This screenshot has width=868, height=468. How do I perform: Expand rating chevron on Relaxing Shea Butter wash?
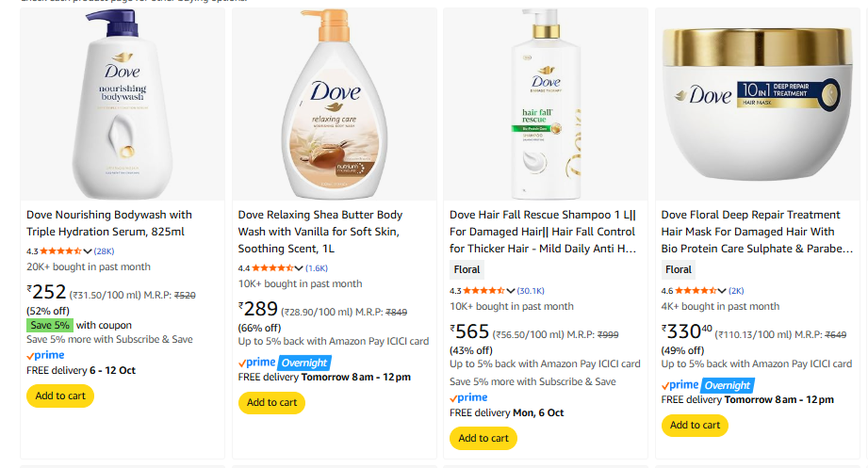(x=300, y=268)
